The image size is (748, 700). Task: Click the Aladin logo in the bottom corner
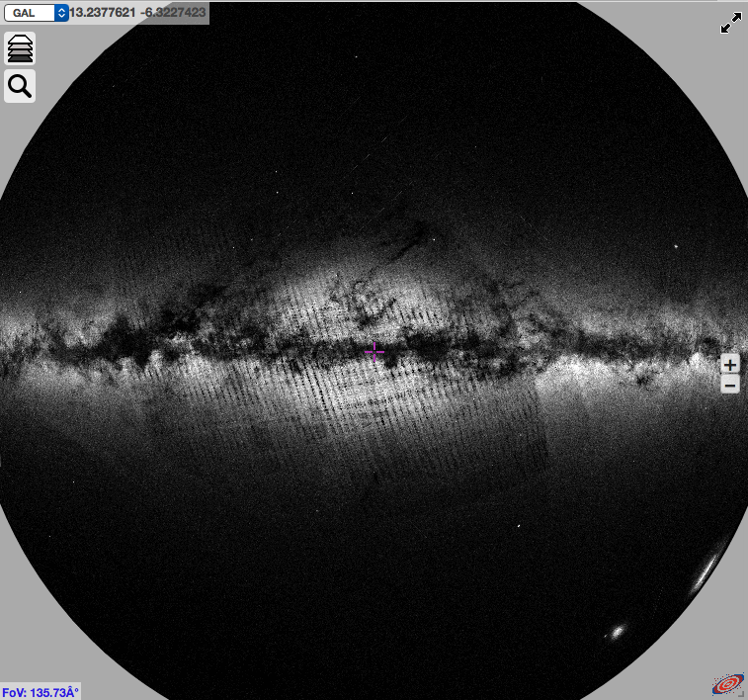tap(728, 684)
